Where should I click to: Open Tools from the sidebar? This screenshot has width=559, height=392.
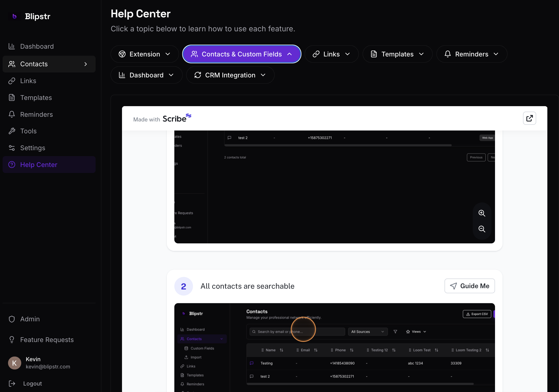(x=28, y=131)
